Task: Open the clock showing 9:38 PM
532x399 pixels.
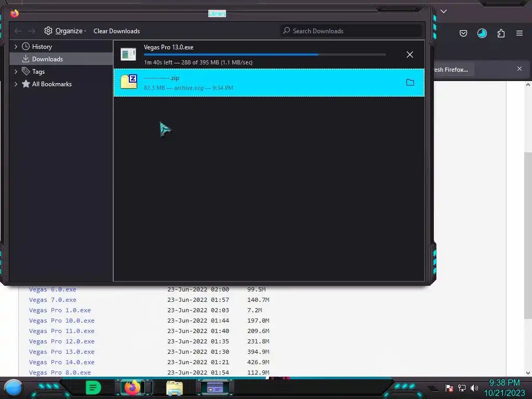Action: coord(504,388)
